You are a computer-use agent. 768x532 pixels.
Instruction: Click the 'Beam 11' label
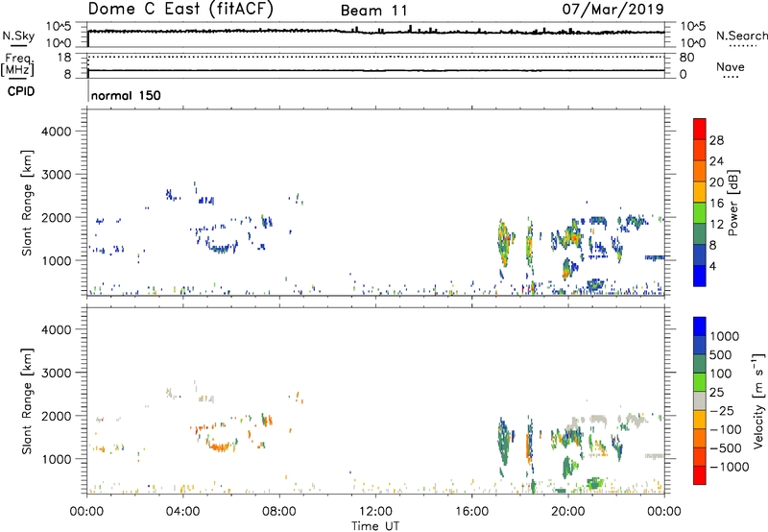click(373, 11)
